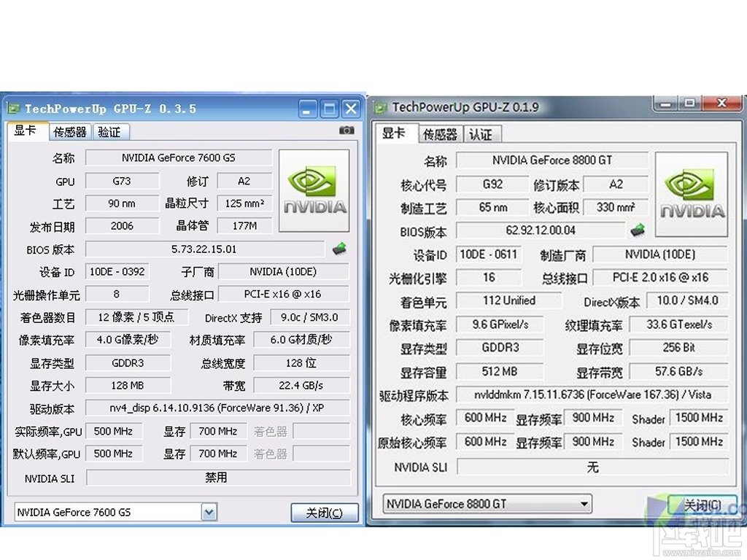Screen dimensions: 747x560
Task: Click the driver field with ForceWare 167.36
Action: 592,394
